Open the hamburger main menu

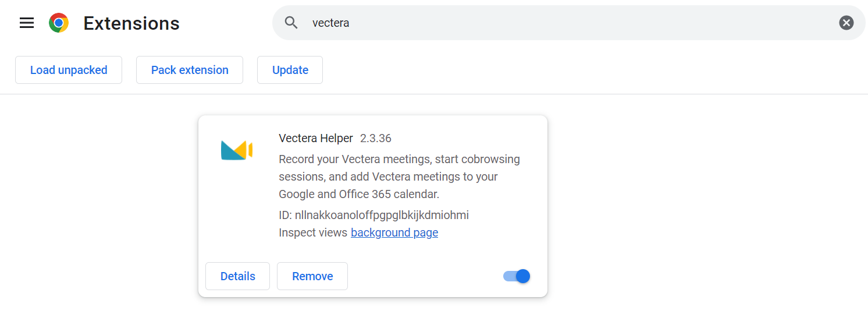27,23
